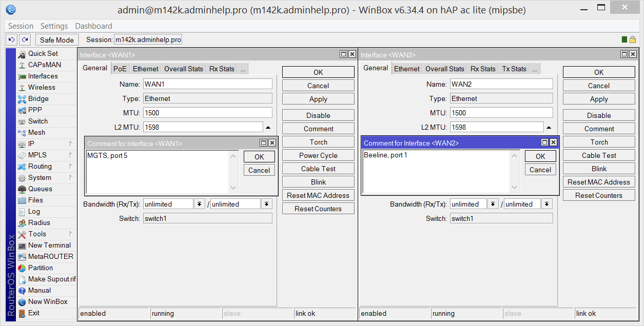644x326 pixels.
Task: Open Queues sidebar entry
Action: (40, 189)
